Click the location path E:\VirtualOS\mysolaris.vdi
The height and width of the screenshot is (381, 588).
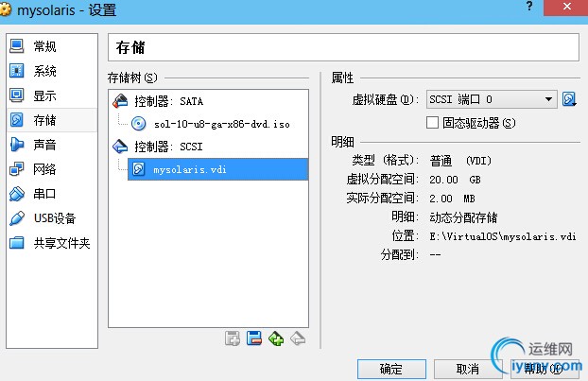coord(503,236)
